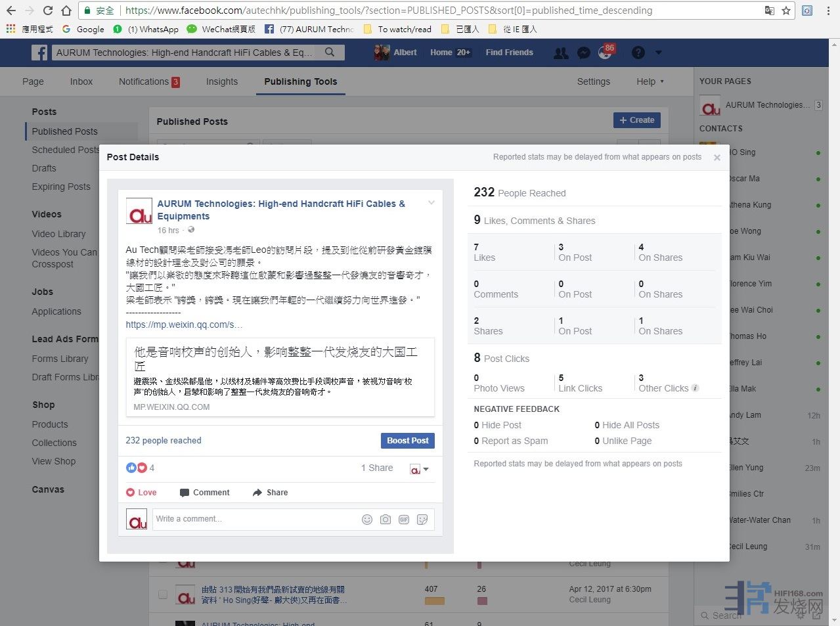Click the emoji icon in comment box
Viewport: 840px width, 626px height.
367,520
